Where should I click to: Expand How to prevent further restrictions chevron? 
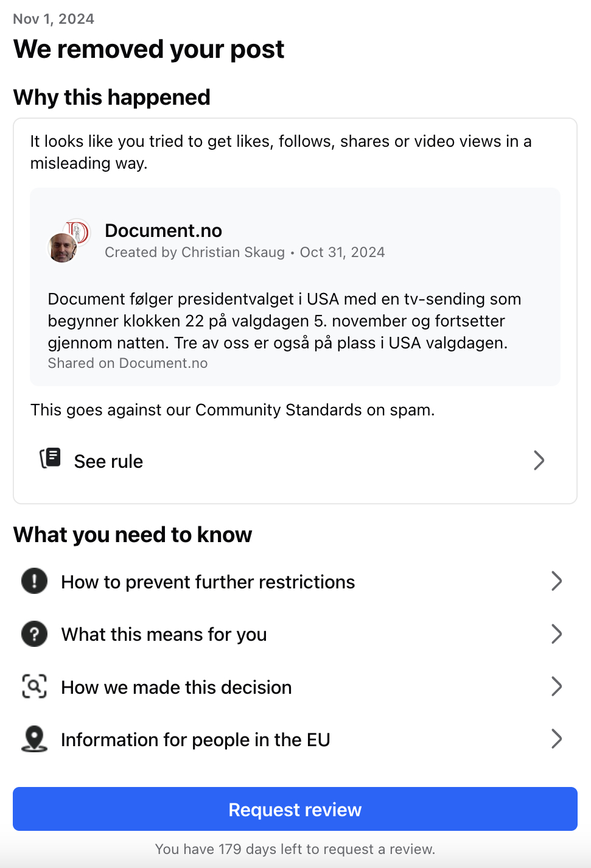556,581
